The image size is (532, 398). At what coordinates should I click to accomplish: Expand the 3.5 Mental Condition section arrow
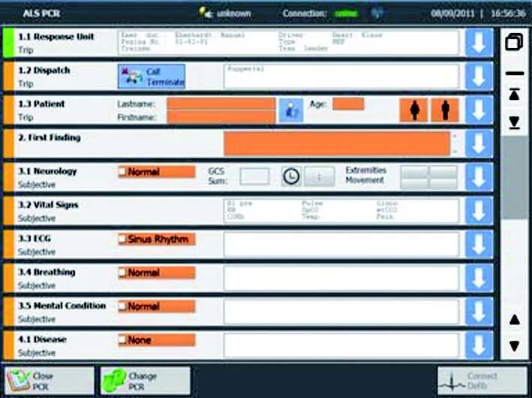coord(479,312)
